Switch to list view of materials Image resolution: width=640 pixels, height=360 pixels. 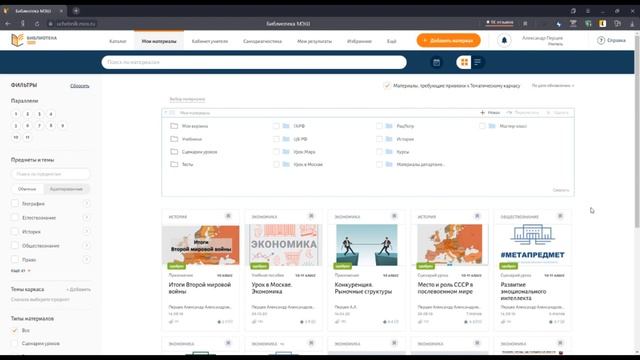(477, 62)
